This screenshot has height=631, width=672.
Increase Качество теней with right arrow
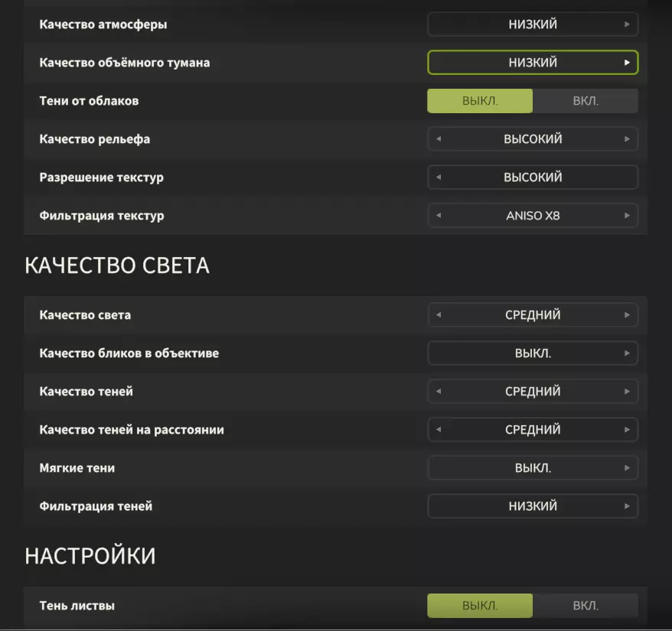[x=627, y=392]
